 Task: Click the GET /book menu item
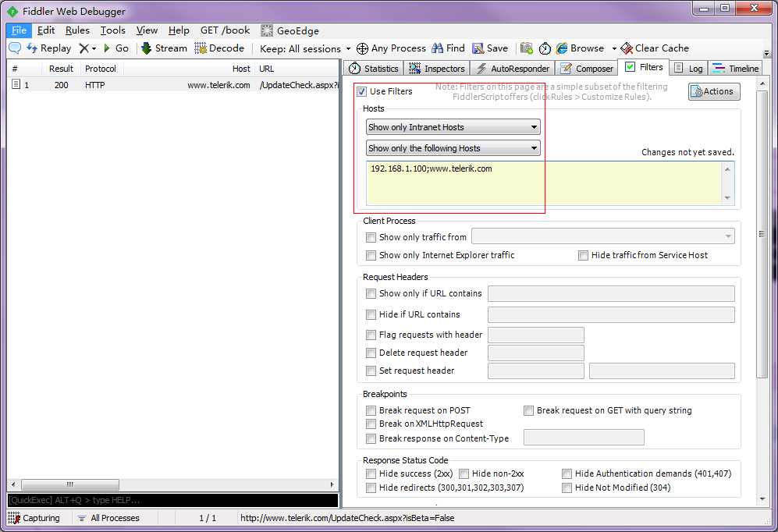click(226, 30)
